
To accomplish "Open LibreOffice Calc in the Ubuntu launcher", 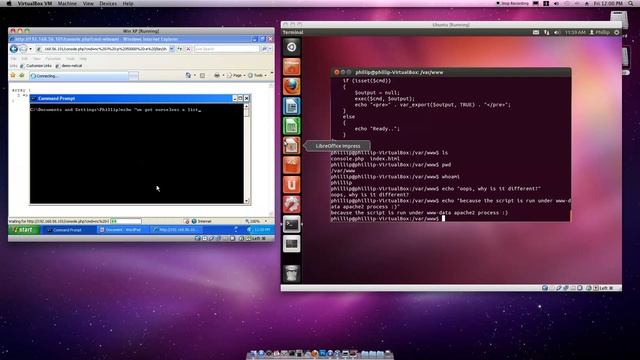I will [291, 126].
